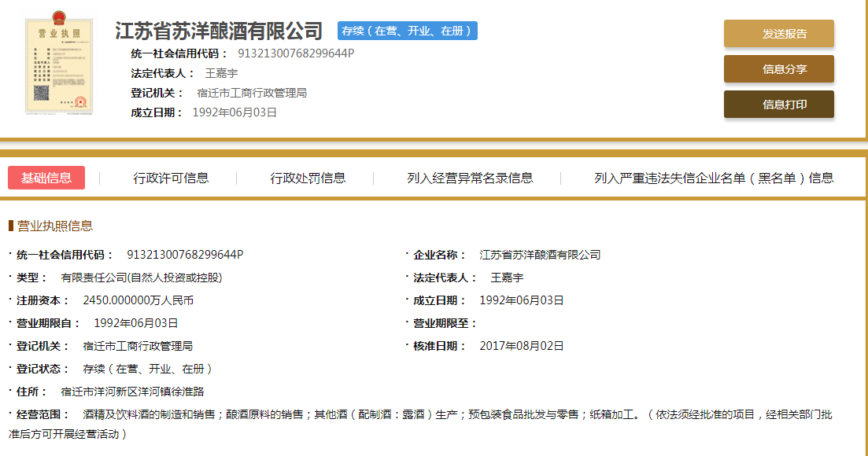Click the 注册资本 value 2450.000000万人民币
Screen dimensions: 868x456
point(138,300)
